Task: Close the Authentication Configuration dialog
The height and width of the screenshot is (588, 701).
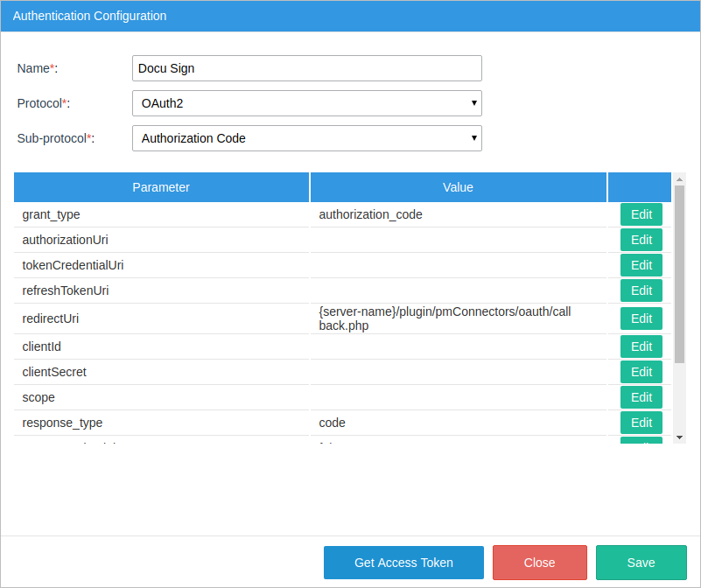Action: (539, 563)
